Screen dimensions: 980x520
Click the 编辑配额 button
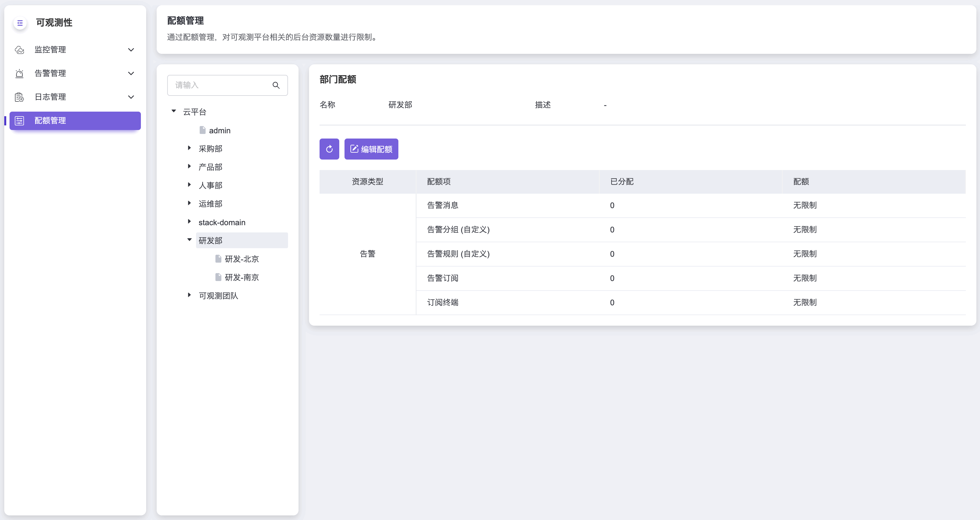coord(371,149)
